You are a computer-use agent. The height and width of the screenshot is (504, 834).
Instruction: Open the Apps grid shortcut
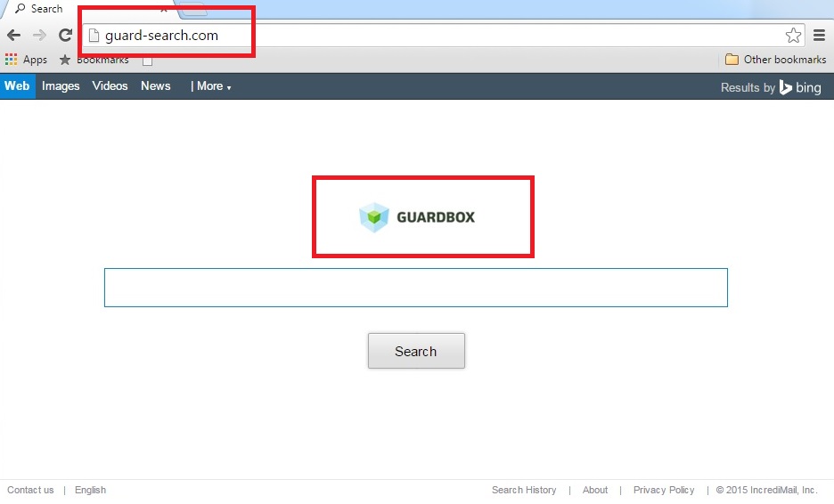tap(26, 60)
